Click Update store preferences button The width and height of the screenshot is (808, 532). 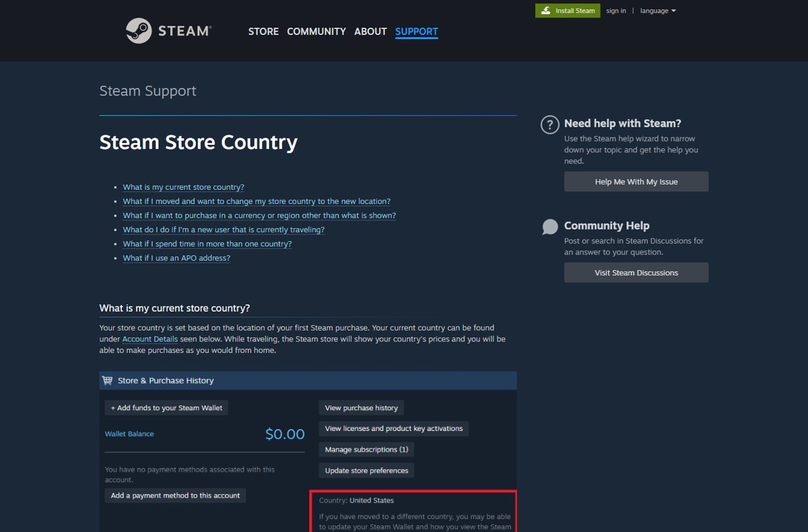pos(366,471)
